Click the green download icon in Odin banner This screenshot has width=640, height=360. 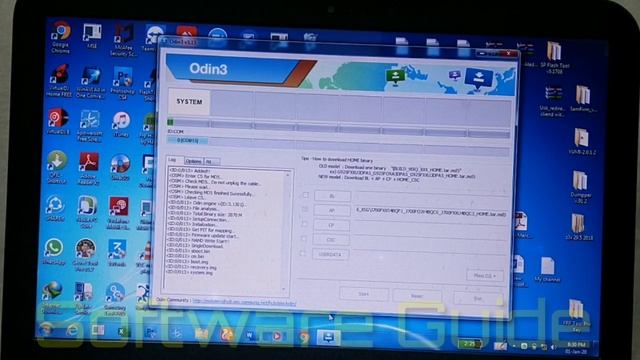tap(395, 76)
